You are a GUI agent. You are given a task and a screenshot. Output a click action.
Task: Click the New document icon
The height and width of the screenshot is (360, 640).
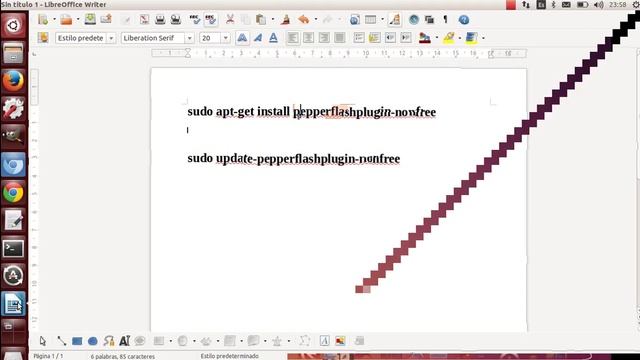point(43,20)
